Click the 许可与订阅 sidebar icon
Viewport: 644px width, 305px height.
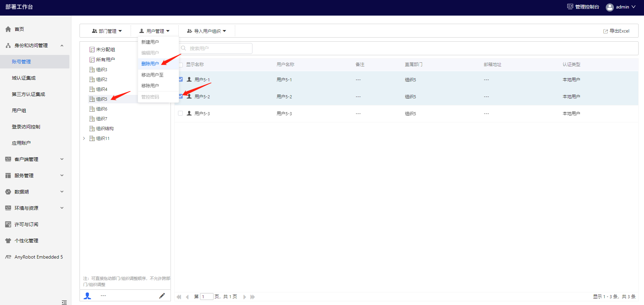8,224
